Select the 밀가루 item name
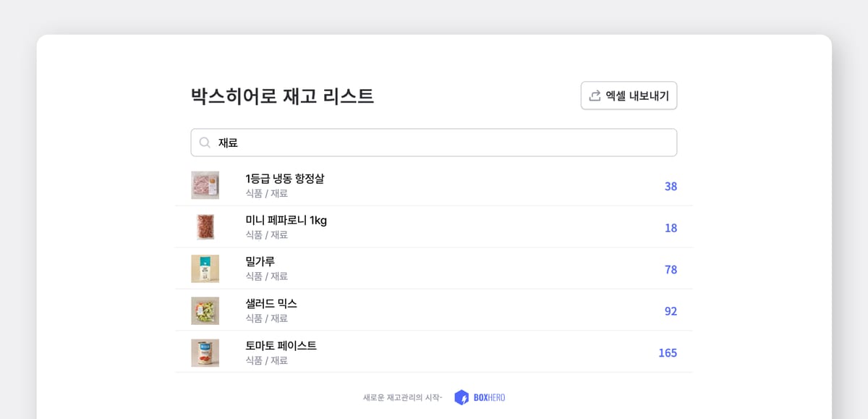The height and width of the screenshot is (419, 868). [261, 262]
